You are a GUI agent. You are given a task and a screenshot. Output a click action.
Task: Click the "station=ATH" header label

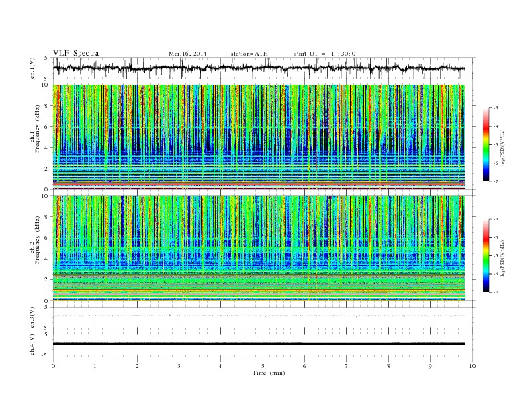pyautogui.click(x=249, y=54)
